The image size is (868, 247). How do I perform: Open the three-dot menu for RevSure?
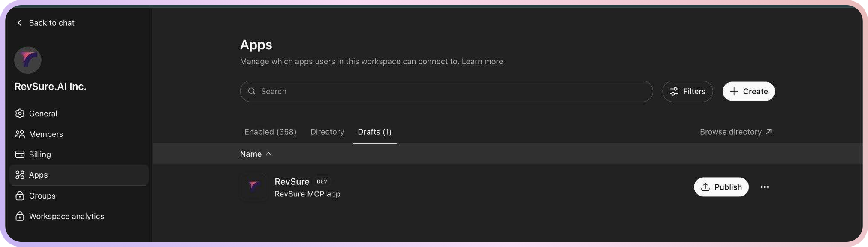764,187
